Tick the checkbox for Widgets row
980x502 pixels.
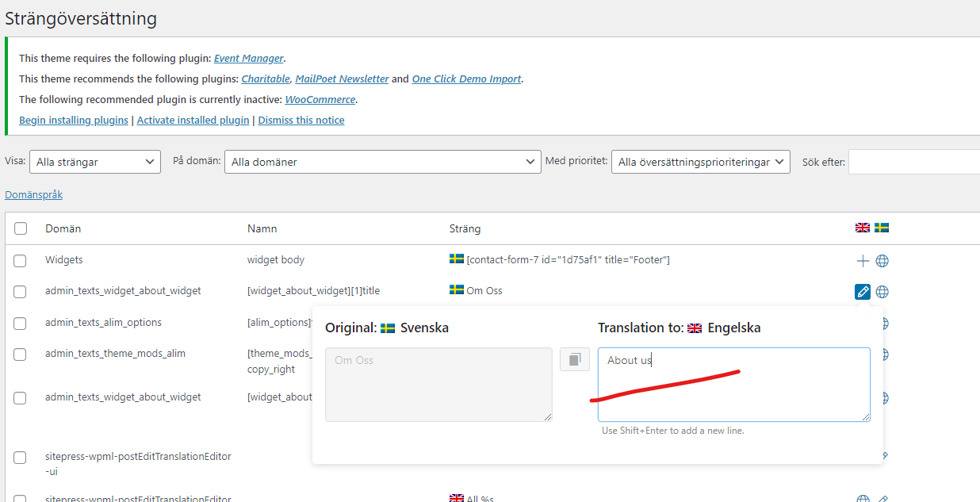[x=20, y=261]
